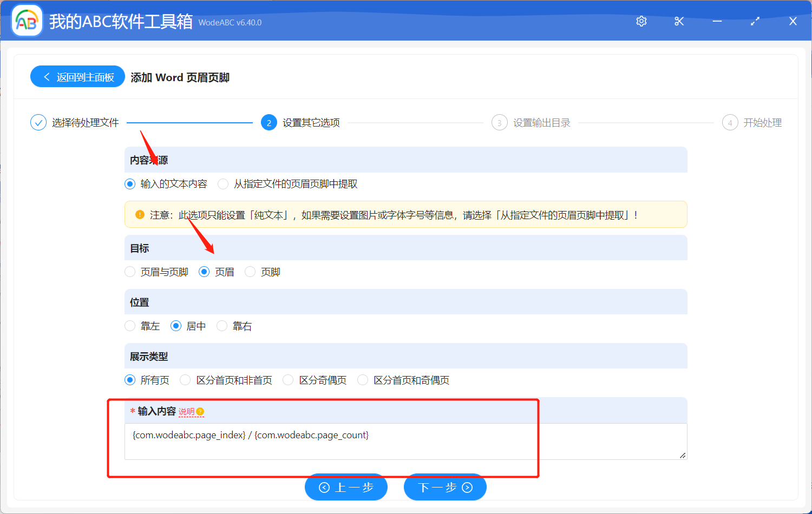Enable 区分奇偶页 display type
Screen dimensions: 812x514
click(x=287, y=380)
